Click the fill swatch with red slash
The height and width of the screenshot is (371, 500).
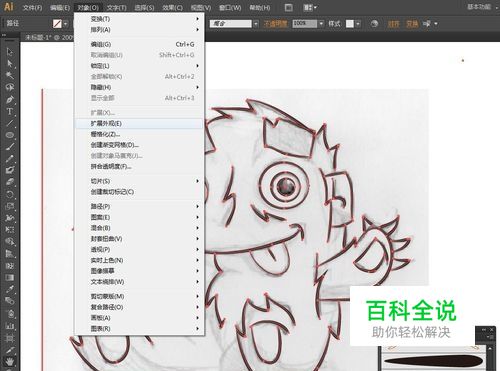[x=57, y=24]
